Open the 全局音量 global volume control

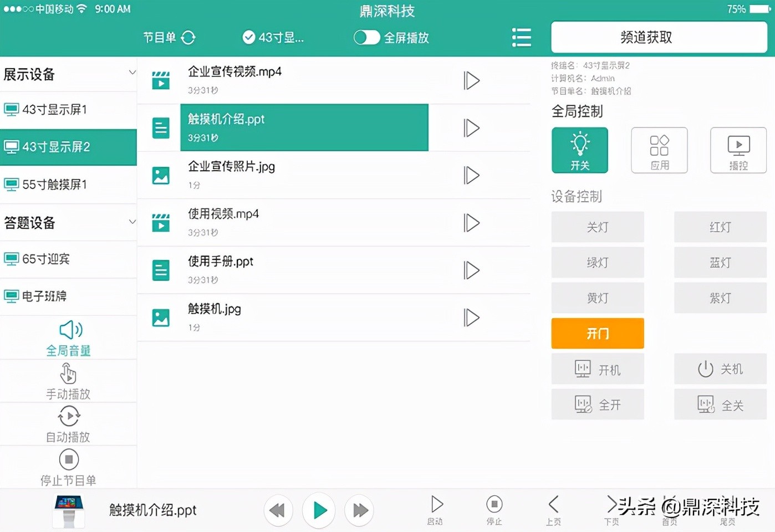[68, 336]
